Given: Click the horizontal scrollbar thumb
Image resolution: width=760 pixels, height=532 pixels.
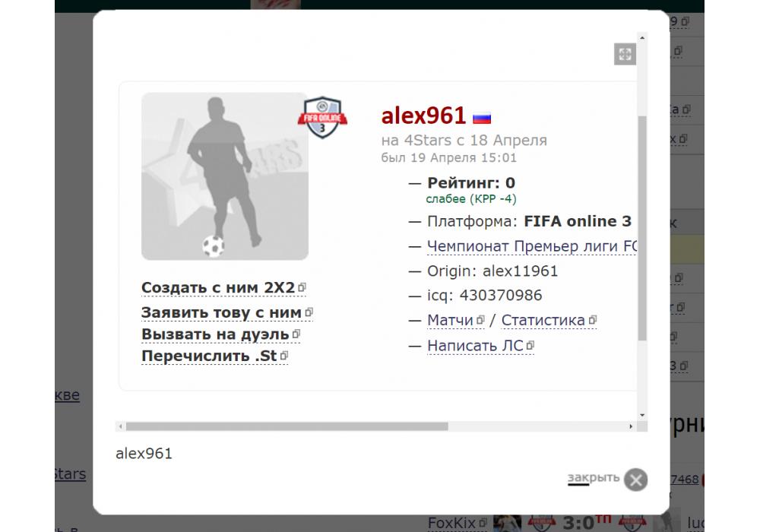Looking at the screenshot, I should pyautogui.click(x=287, y=426).
